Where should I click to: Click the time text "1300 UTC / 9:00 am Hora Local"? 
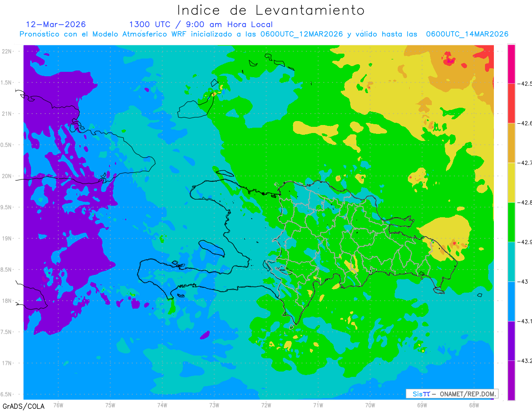[x=201, y=24]
